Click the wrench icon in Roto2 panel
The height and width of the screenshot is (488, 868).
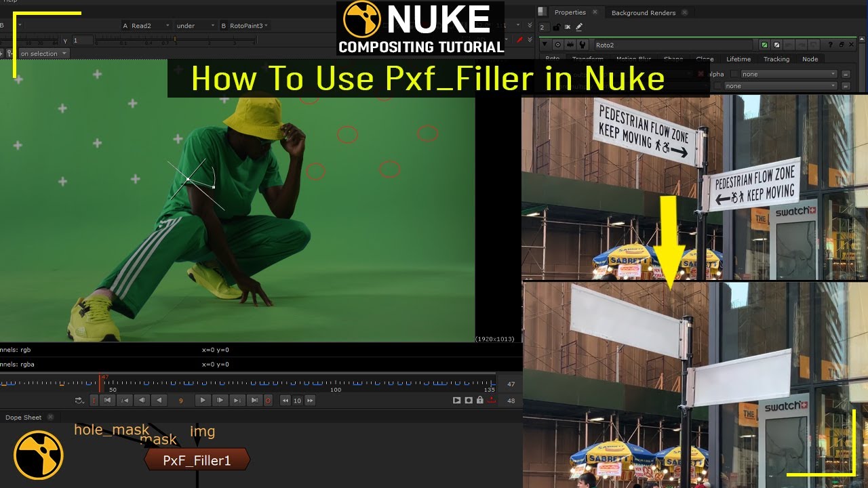[x=583, y=45]
